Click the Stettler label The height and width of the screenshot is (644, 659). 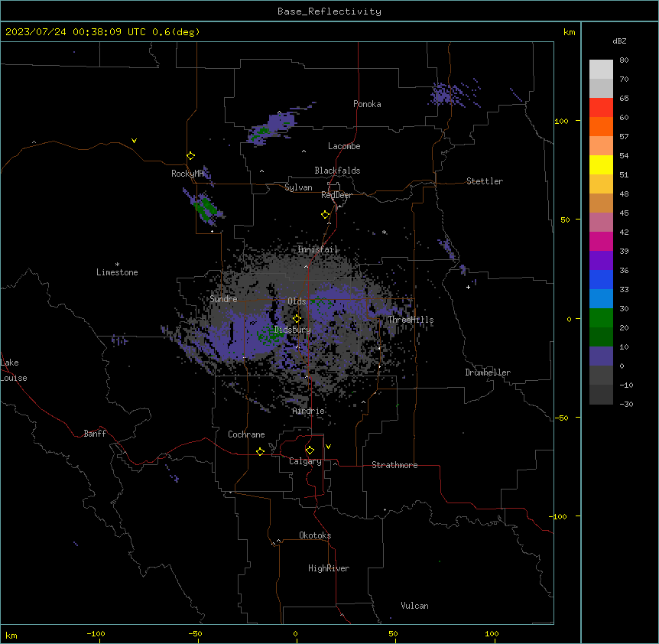[x=485, y=181]
